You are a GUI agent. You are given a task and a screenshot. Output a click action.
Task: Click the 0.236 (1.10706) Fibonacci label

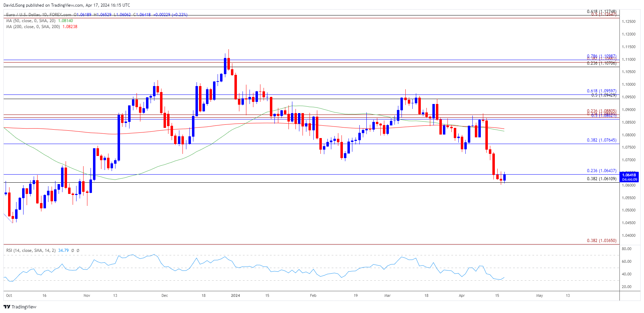(x=602, y=63)
